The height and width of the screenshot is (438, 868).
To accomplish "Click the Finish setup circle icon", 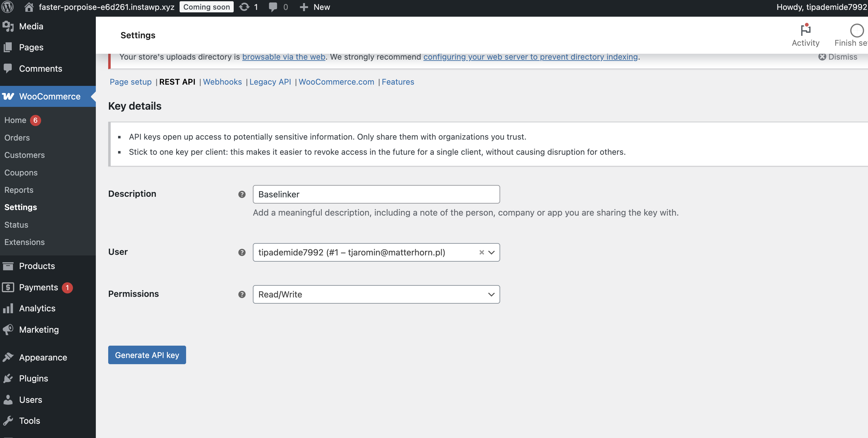I will [x=857, y=30].
